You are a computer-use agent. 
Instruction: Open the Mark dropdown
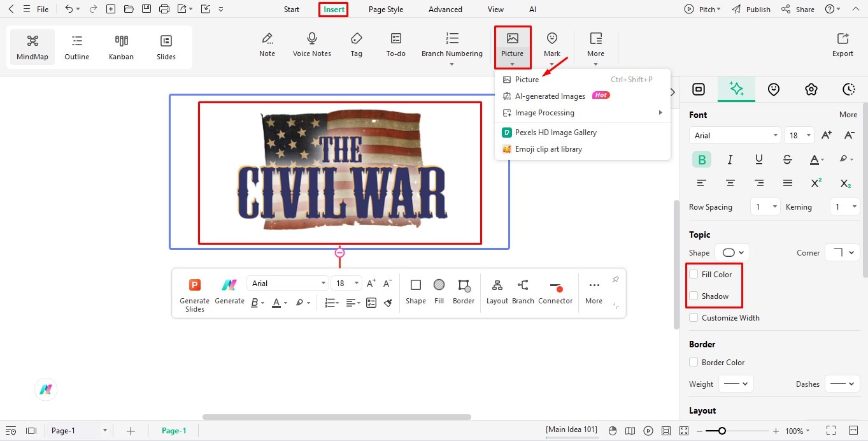tap(552, 48)
